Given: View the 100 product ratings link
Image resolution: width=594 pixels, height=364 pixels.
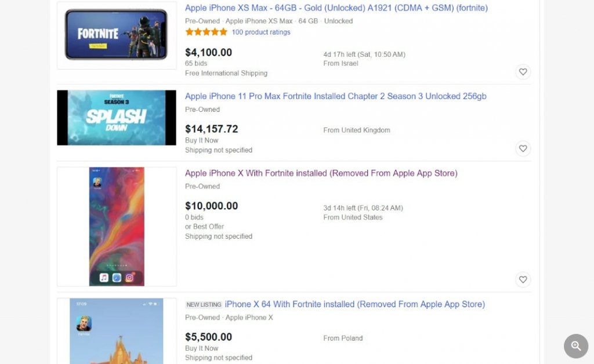Looking at the screenshot, I should tap(260, 32).
